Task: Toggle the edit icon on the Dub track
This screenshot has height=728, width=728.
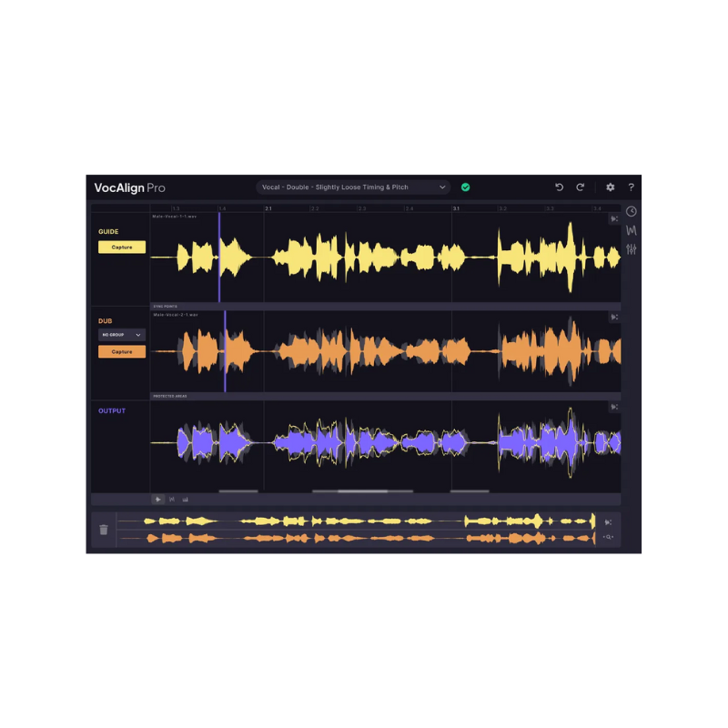Action: coord(613,317)
